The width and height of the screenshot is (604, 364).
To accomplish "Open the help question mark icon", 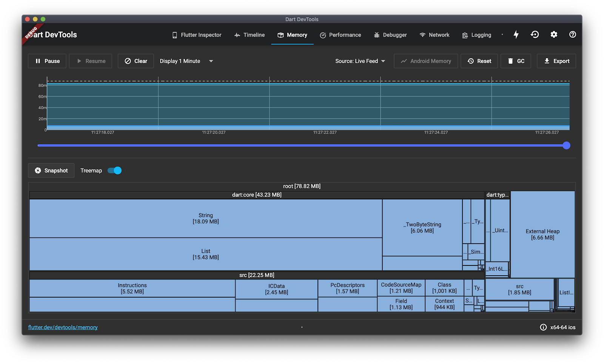I will coord(573,35).
